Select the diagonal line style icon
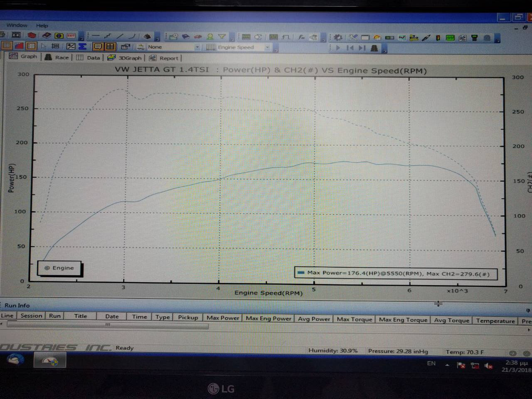 click(x=120, y=36)
